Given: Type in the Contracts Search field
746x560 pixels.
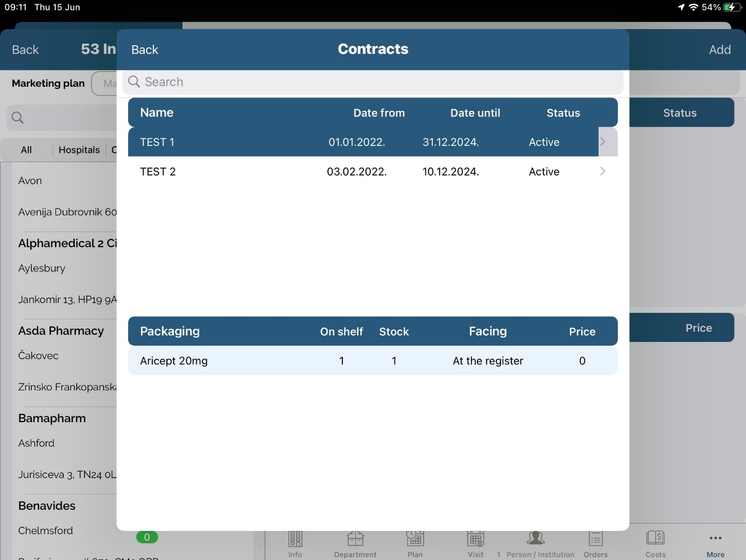Looking at the screenshot, I should pyautogui.click(x=377, y=82).
